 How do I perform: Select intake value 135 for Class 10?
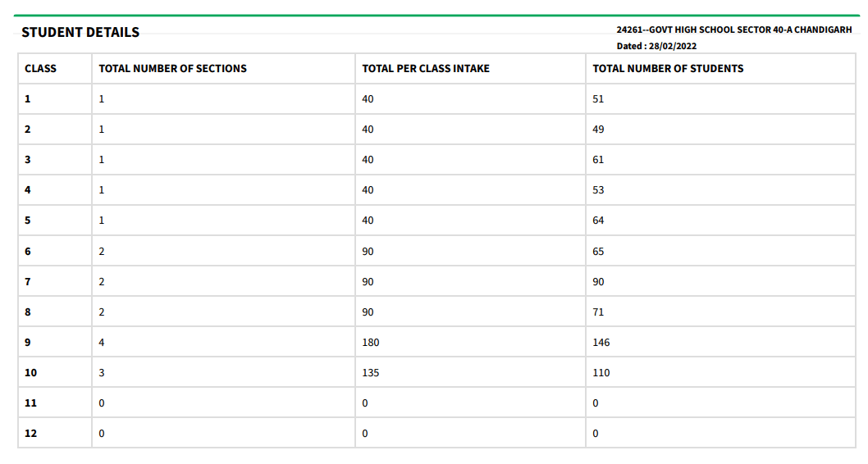pyautogui.click(x=371, y=373)
